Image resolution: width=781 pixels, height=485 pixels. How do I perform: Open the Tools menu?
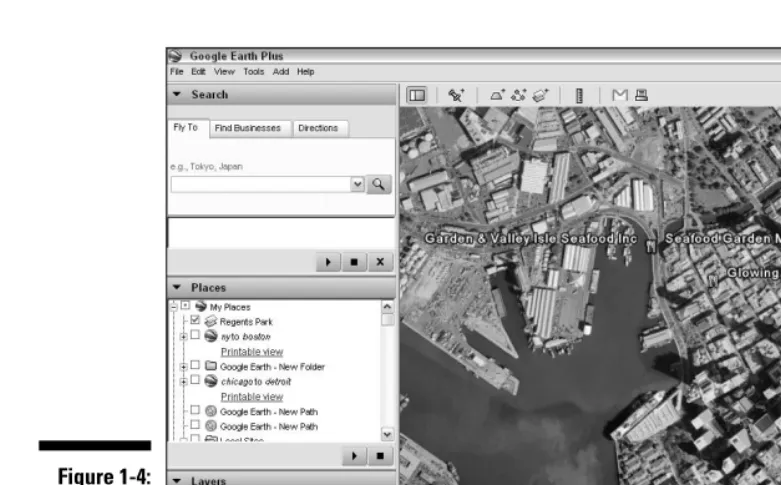(254, 72)
